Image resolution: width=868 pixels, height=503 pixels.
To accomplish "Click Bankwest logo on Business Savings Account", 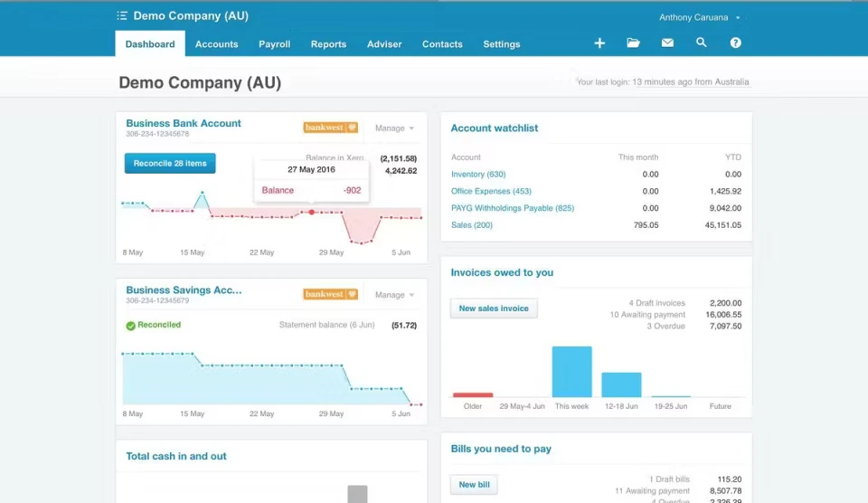I will click(x=331, y=294).
